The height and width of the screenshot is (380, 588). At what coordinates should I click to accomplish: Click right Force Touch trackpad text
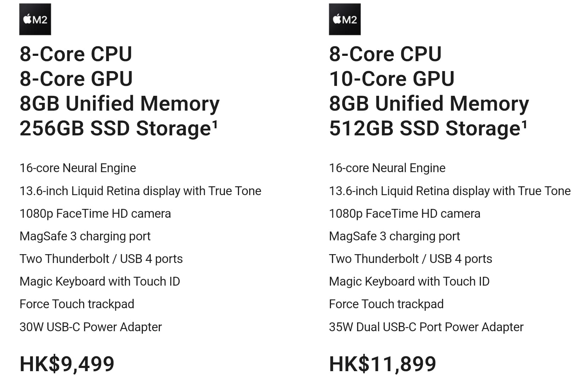(386, 304)
